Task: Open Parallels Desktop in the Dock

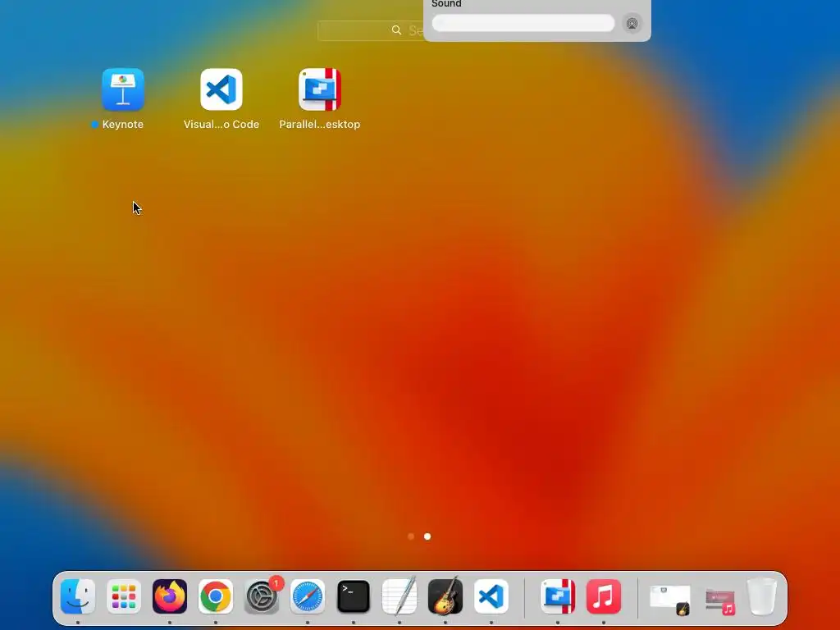Action: (558, 596)
